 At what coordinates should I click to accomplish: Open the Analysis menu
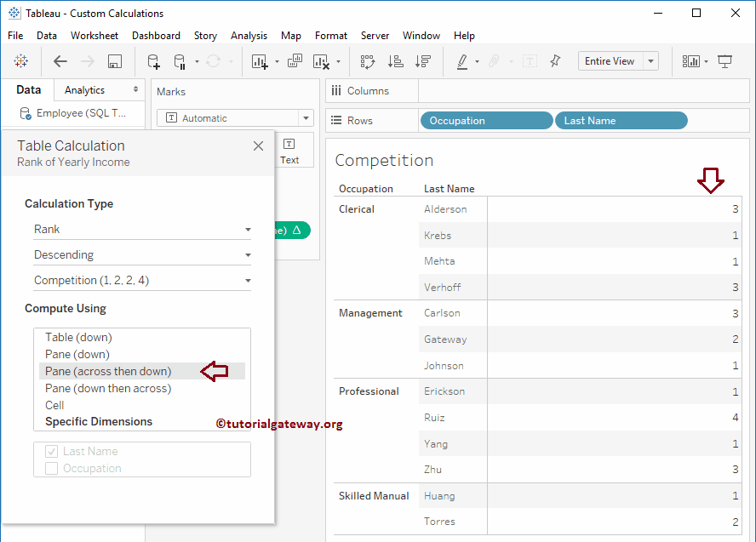[x=249, y=36]
